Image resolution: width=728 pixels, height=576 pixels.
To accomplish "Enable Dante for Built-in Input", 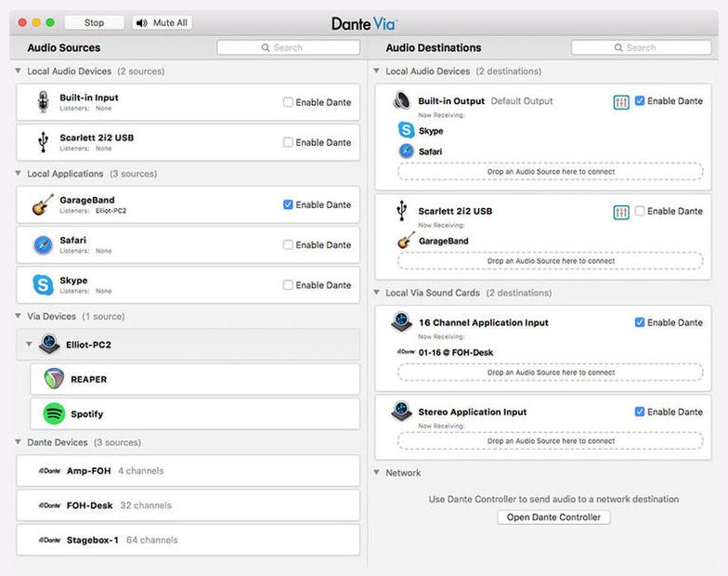I will click(288, 102).
